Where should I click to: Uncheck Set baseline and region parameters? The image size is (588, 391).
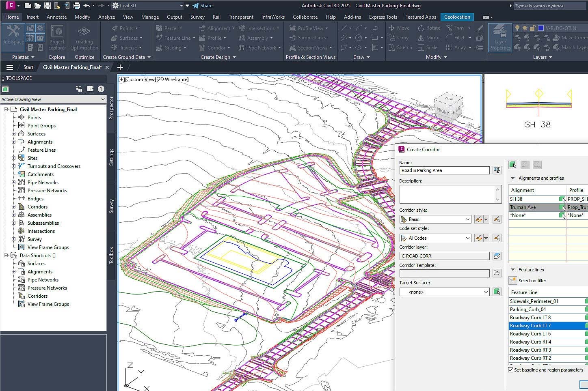511,370
